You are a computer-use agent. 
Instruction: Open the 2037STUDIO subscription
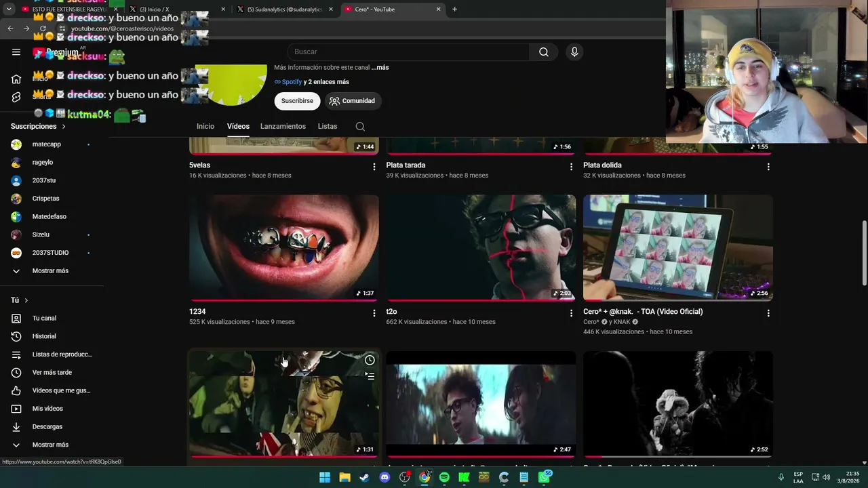coord(52,253)
